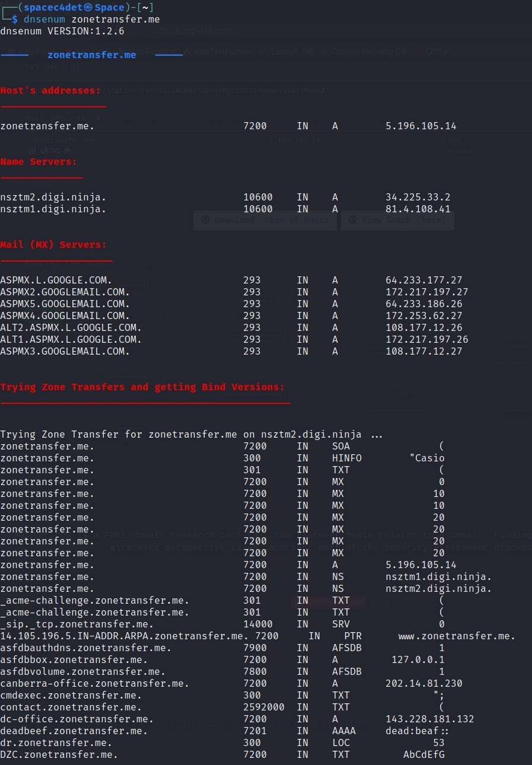Click the Exploit-DB bookmark icon
This screenshot has height=765, width=532.
pos(264,52)
